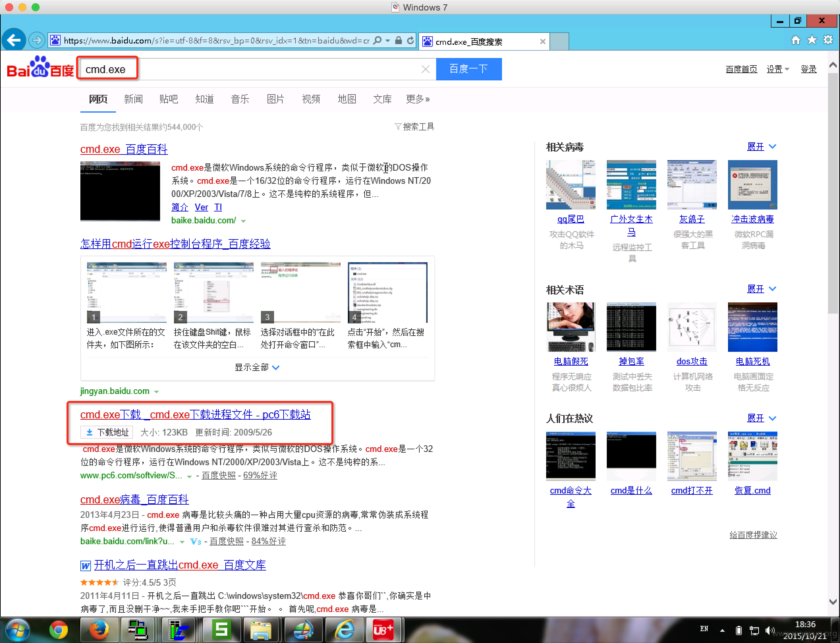
Task: Click the Baidu logo
Action: [x=40, y=67]
